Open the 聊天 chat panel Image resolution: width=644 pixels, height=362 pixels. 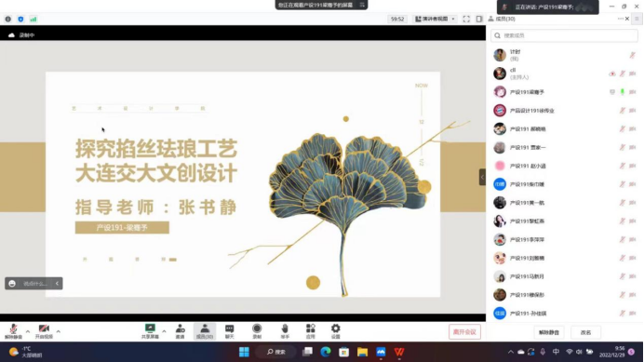[229, 331]
